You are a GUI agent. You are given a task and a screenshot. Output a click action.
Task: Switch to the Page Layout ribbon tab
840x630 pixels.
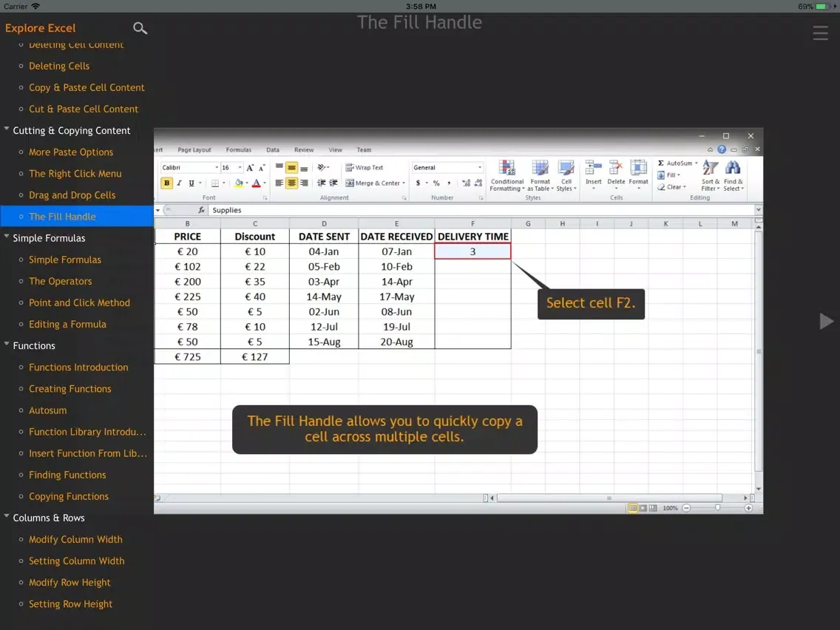point(194,150)
